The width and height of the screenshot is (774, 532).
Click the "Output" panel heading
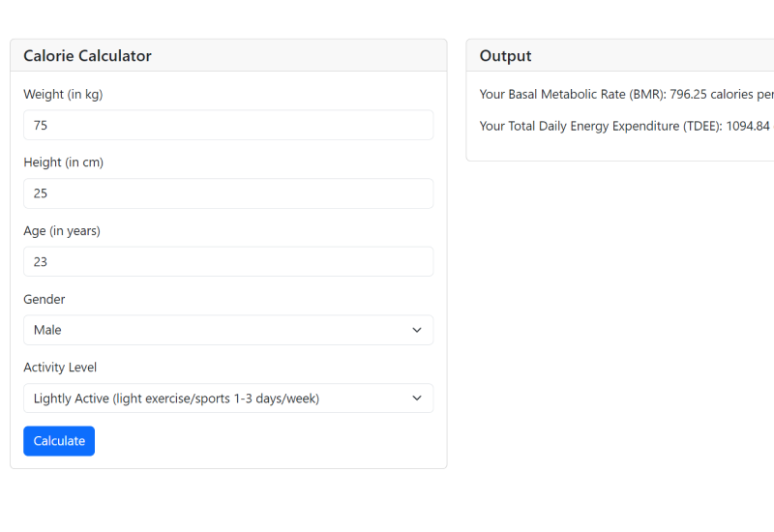tap(505, 56)
